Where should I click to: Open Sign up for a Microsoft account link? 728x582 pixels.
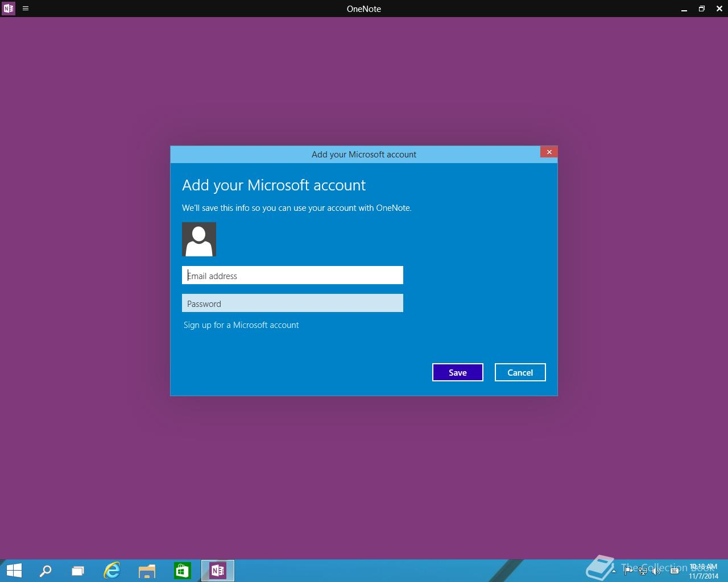pyautogui.click(x=241, y=325)
